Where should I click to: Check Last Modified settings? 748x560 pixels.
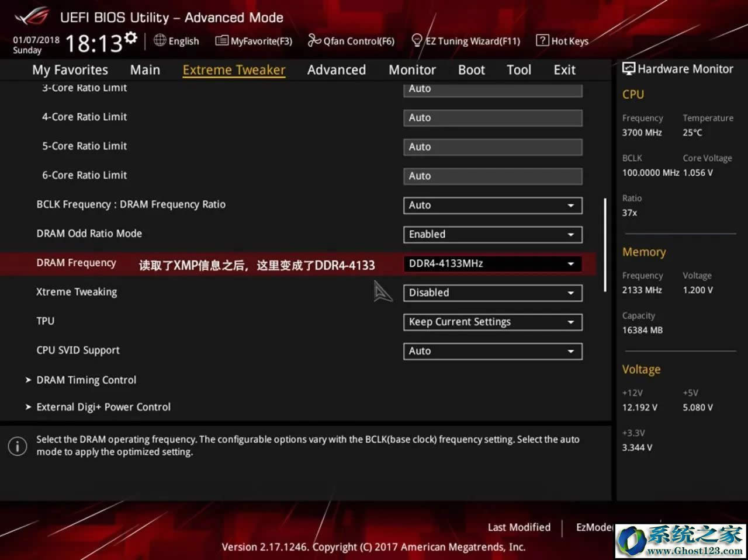tap(518, 527)
